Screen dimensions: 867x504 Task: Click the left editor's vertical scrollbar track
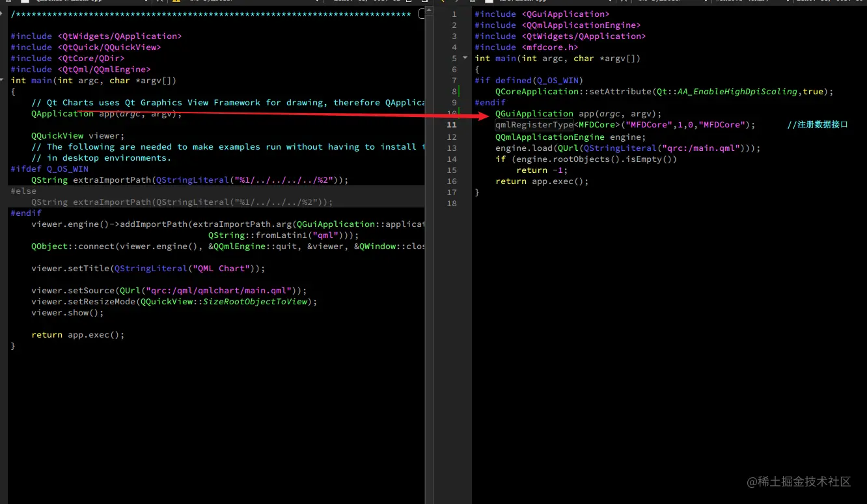(429, 260)
